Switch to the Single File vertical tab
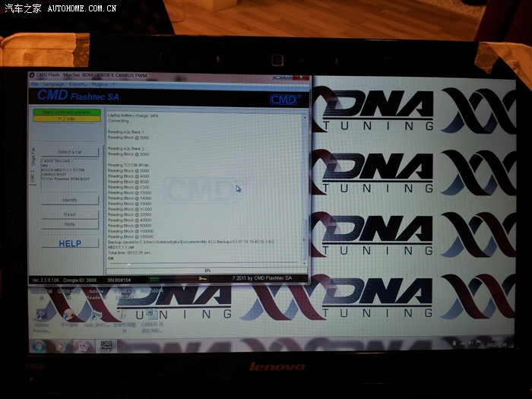The image size is (532, 399). 33,157
